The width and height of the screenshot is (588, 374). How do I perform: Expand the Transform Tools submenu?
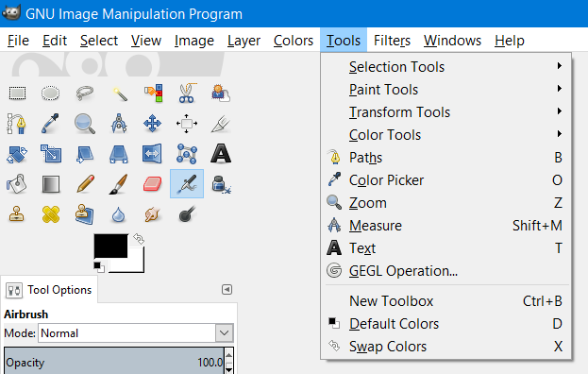[x=445, y=112]
